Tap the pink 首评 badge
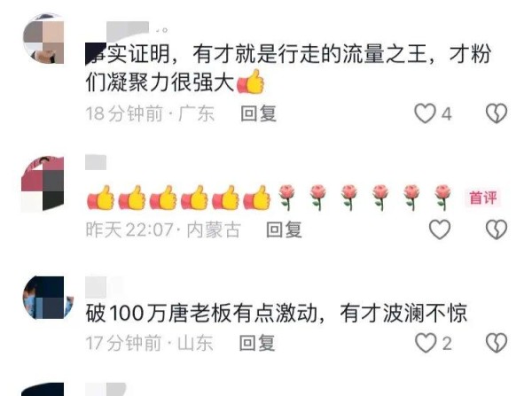This screenshot has height=396, width=532. click(483, 198)
